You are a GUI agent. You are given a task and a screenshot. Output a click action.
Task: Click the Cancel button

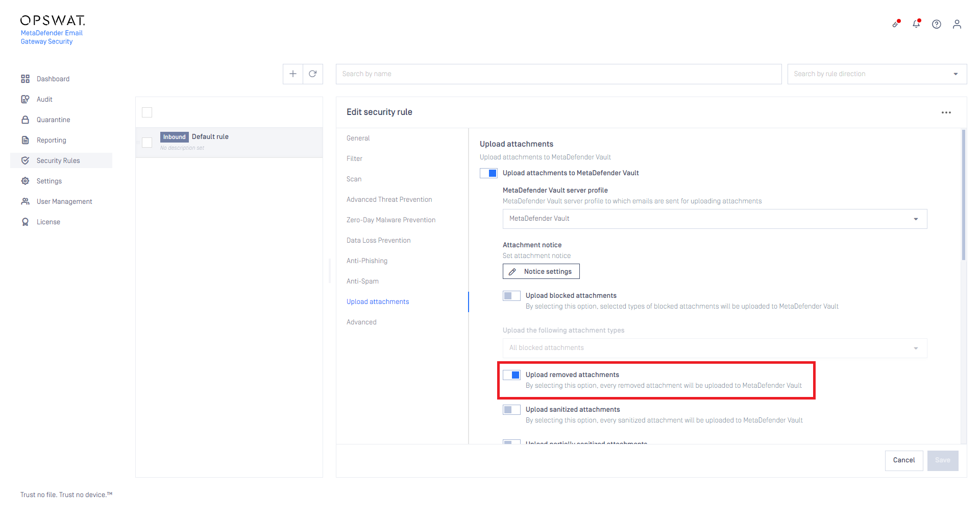tap(904, 460)
